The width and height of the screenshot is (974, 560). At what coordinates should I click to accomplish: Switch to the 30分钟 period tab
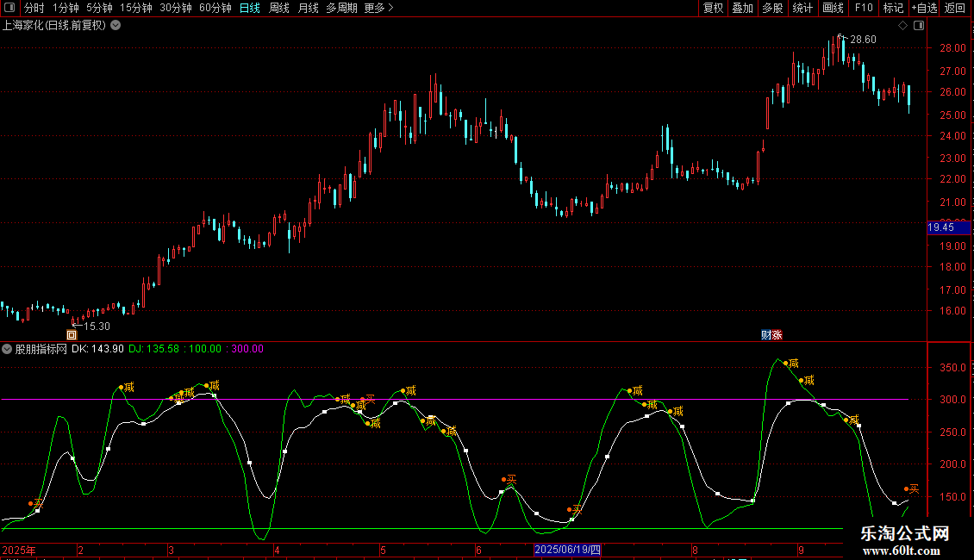(176, 8)
